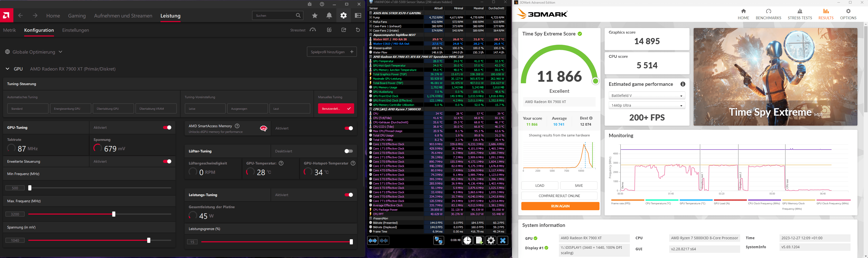
Task: Open 3DMark OPTIONS tab
Action: [848, 14]
